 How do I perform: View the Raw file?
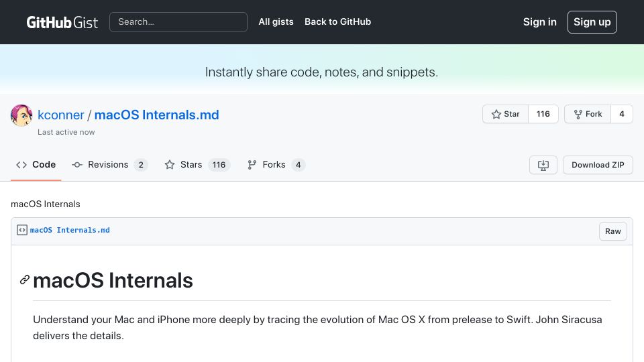pyautogui.click(x=612, y=231)
